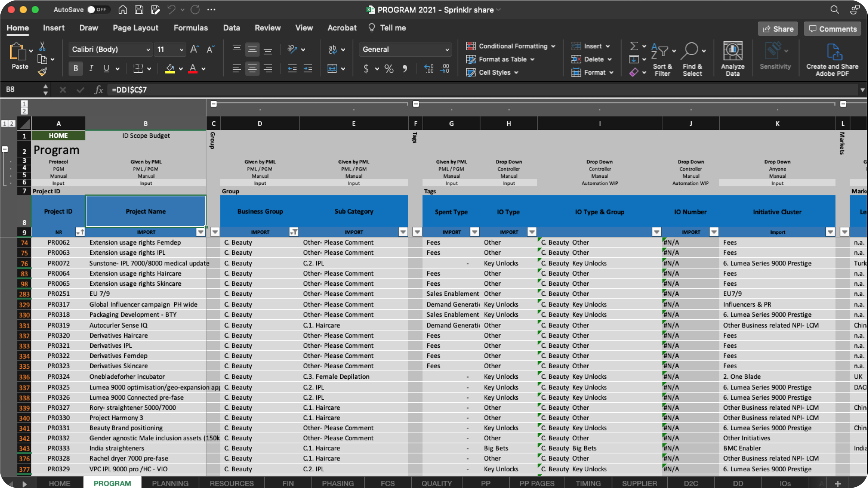Apply yellow fill color swatch
The height and width of the screenshot is (488, 868).
tap(170, 68)
